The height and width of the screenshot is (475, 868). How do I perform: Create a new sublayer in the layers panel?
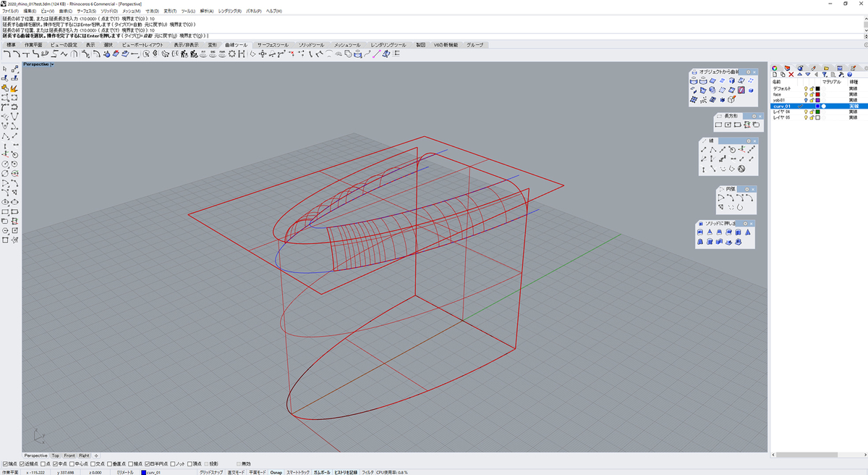(x=783, y=75)
